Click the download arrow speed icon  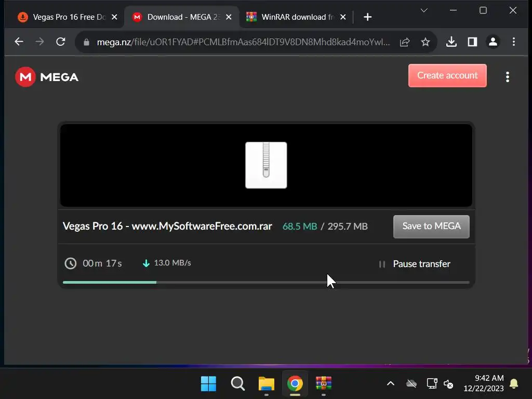pyautogui.click(x=146, y=263)
